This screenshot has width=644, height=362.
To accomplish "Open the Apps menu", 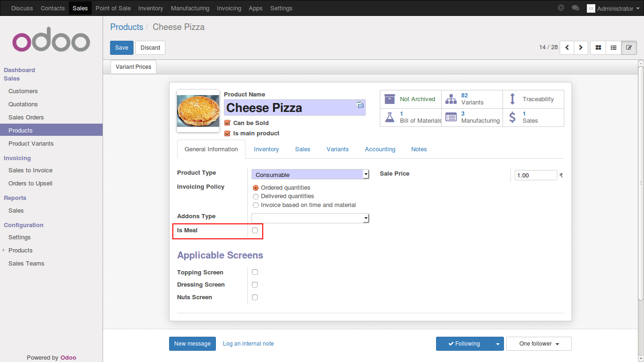I will 256,8.
